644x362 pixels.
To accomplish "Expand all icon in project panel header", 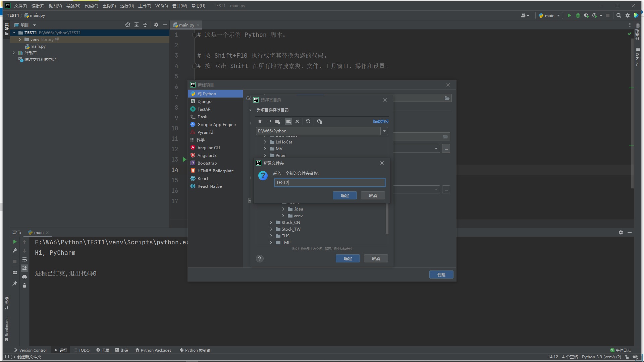I will tap(137, 25).
